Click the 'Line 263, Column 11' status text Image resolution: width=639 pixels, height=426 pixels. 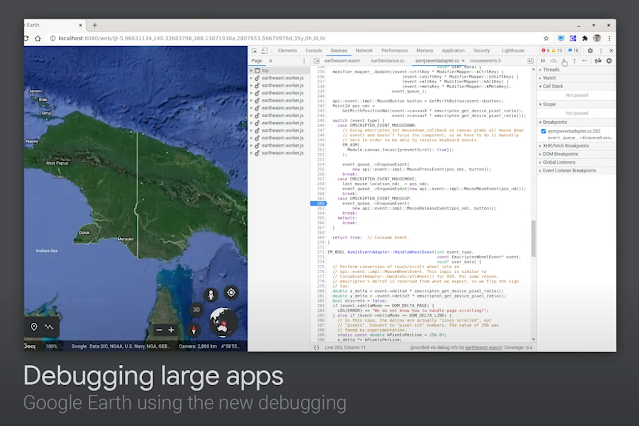[x=345, y=348]
